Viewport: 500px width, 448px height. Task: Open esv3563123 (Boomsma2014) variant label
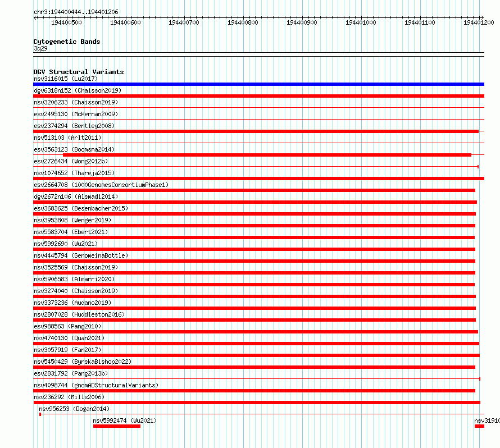click(x=74, y=149)
